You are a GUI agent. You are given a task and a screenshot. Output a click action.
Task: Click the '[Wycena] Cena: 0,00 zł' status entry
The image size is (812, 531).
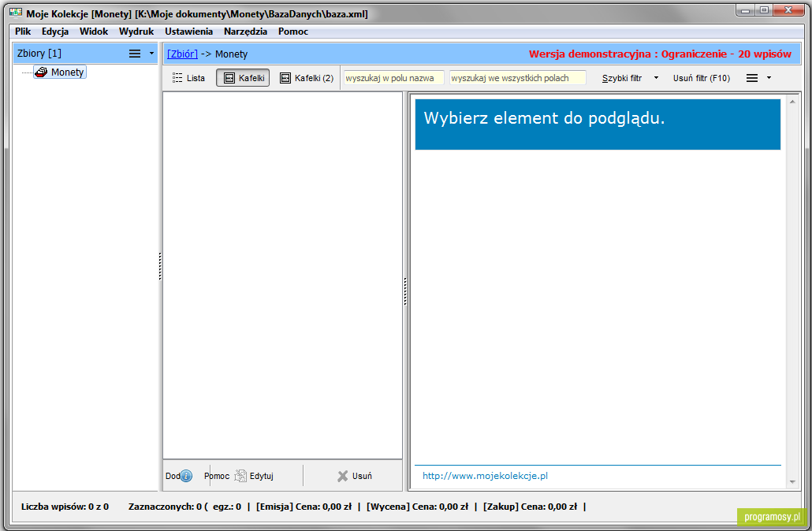tap(417, 507)
